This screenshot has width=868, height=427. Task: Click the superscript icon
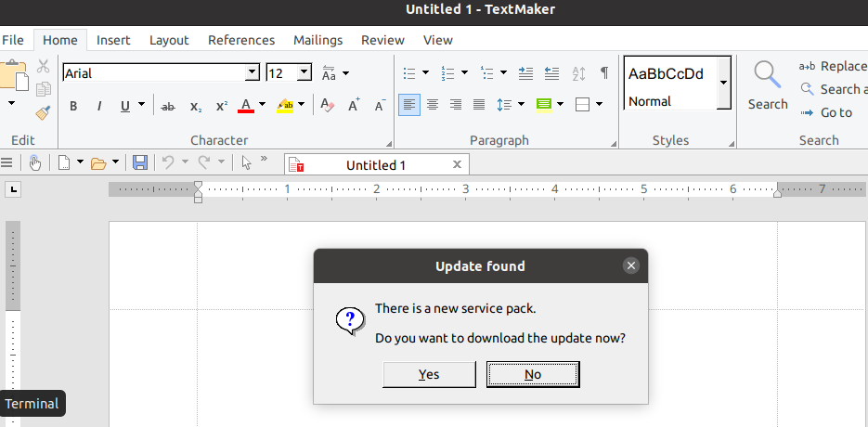pos(221,106)
